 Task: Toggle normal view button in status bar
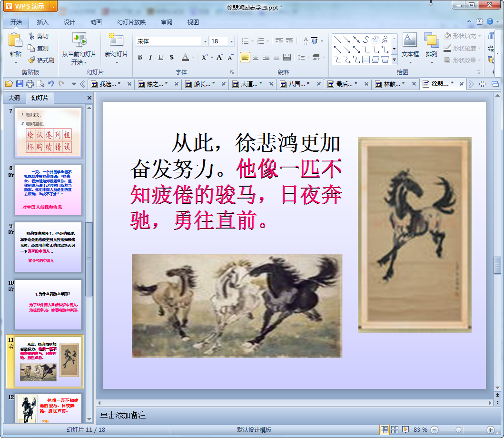click(x=385, y=429)
